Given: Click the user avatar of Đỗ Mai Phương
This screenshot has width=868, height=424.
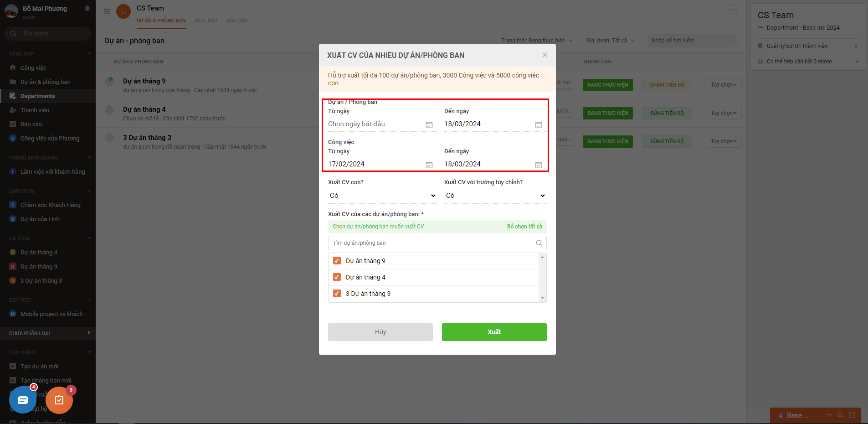Looking at the screenshot, I should click(x=11, y=11).
